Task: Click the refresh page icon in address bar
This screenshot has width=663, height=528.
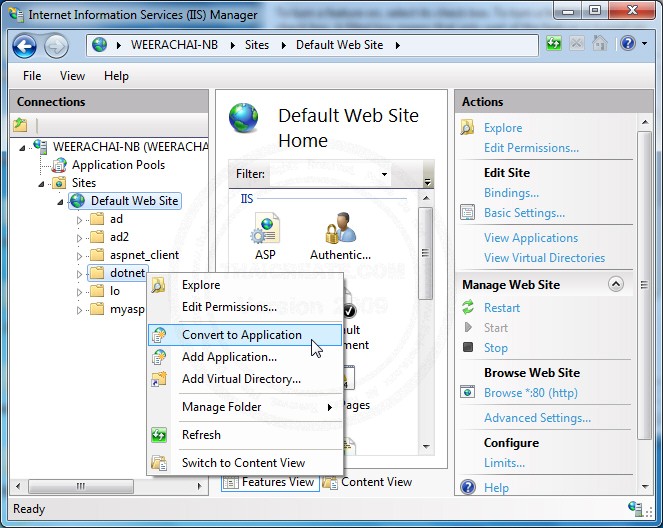Action: click(553, 45)
